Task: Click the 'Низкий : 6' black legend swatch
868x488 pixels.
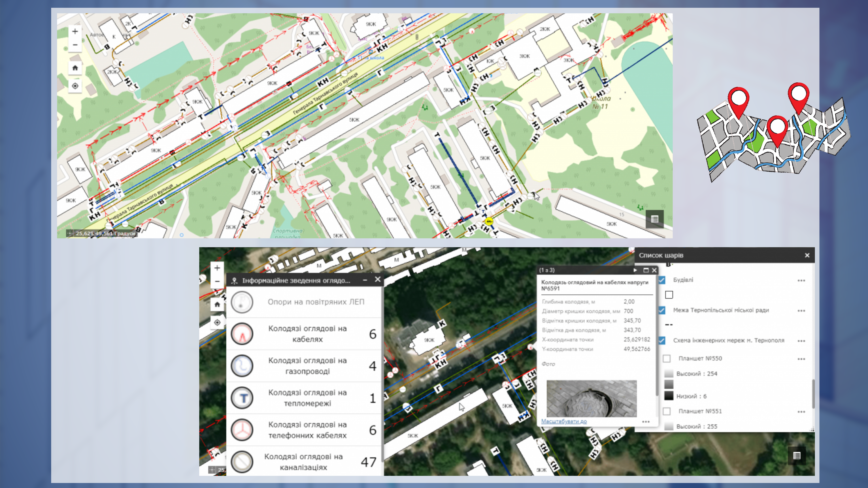Action: [x=669, y=396]
